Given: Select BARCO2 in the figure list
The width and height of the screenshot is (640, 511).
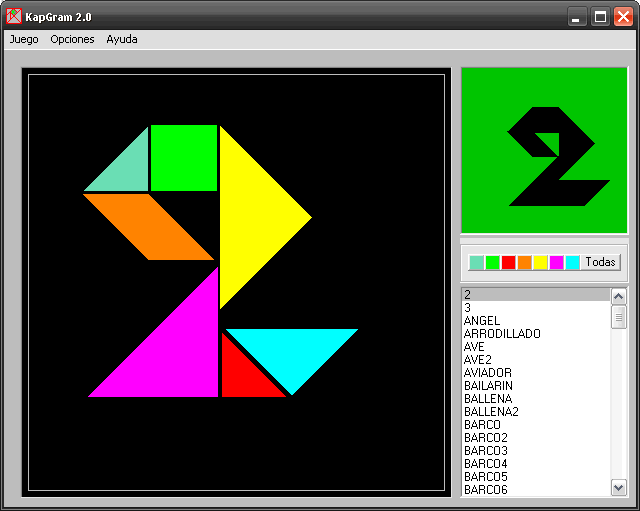Looking at the screenshot, I should [536, 438].
